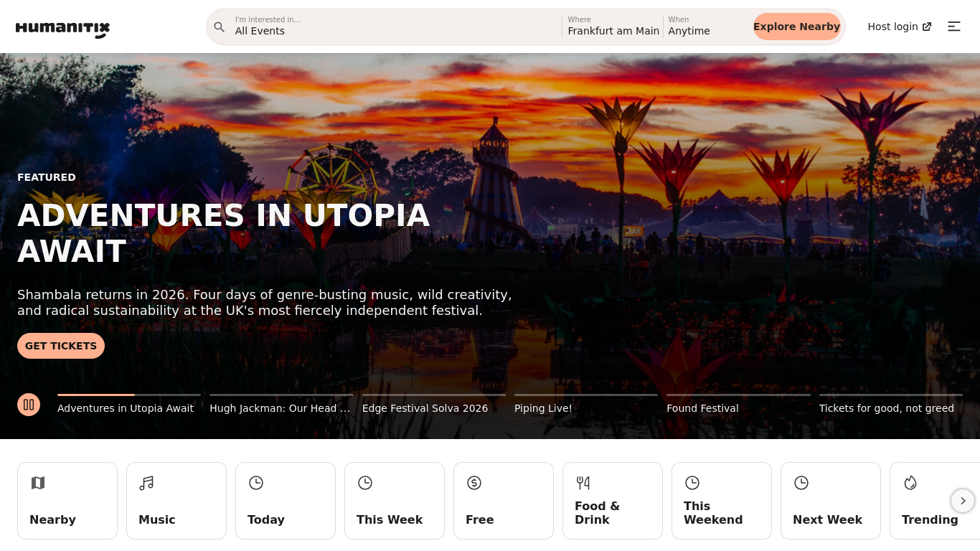This screenshot has height=551, width=980.
Task: Open the Food & Drink category card
Action: [613, 501]
